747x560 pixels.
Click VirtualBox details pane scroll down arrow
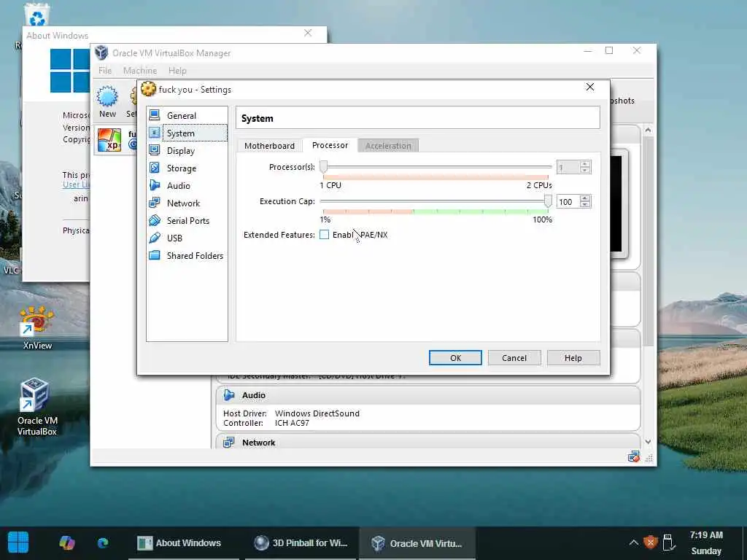point(648,442)
